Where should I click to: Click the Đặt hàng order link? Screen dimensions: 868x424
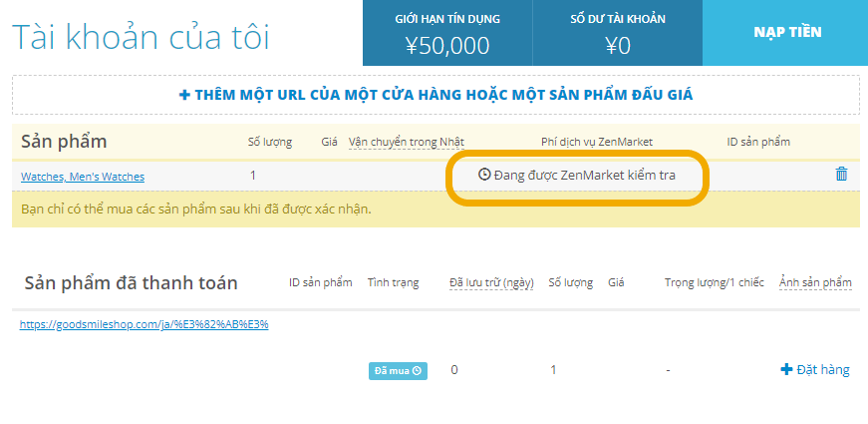pos(822,370)
